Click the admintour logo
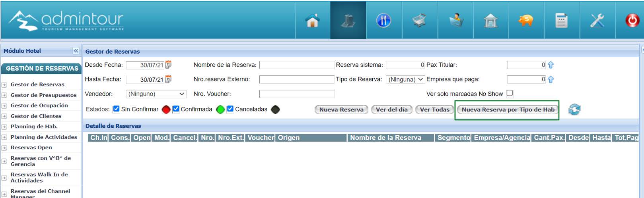 (66, 20)
